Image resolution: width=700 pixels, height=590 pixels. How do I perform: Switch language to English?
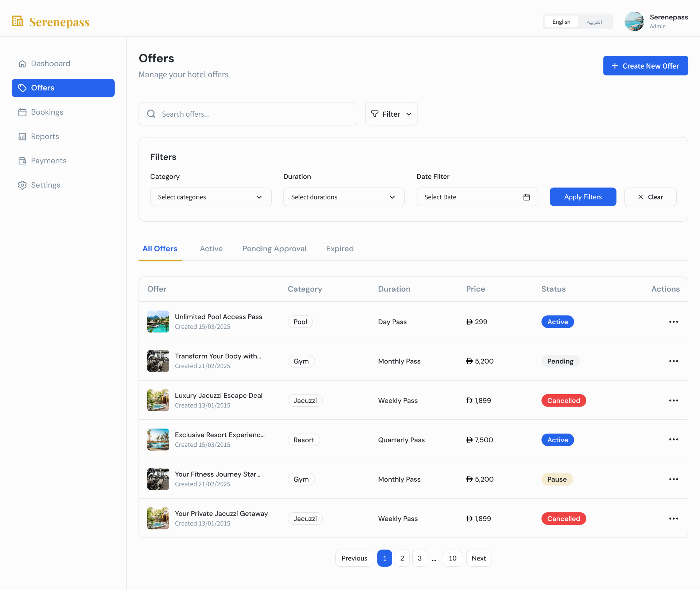pyautogui.click(x=561, y=22)
